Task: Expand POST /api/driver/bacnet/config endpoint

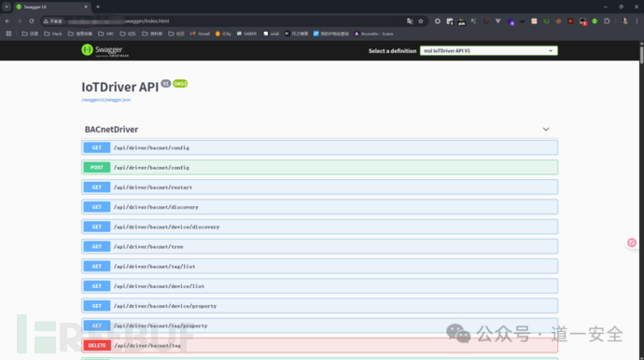Action: [x=319, y=168]
